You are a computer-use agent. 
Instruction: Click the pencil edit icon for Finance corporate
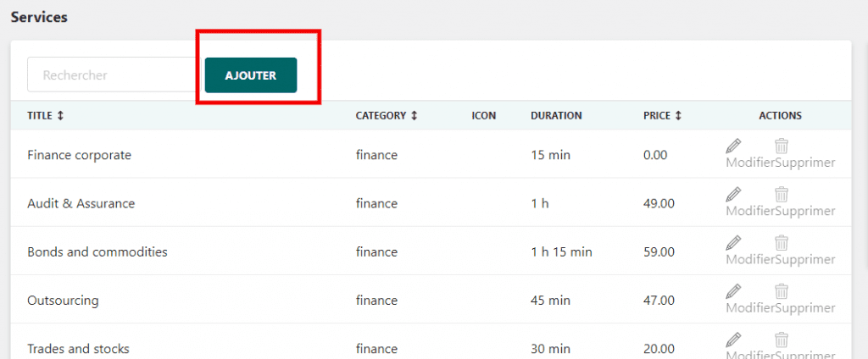[x=734, y=146]
